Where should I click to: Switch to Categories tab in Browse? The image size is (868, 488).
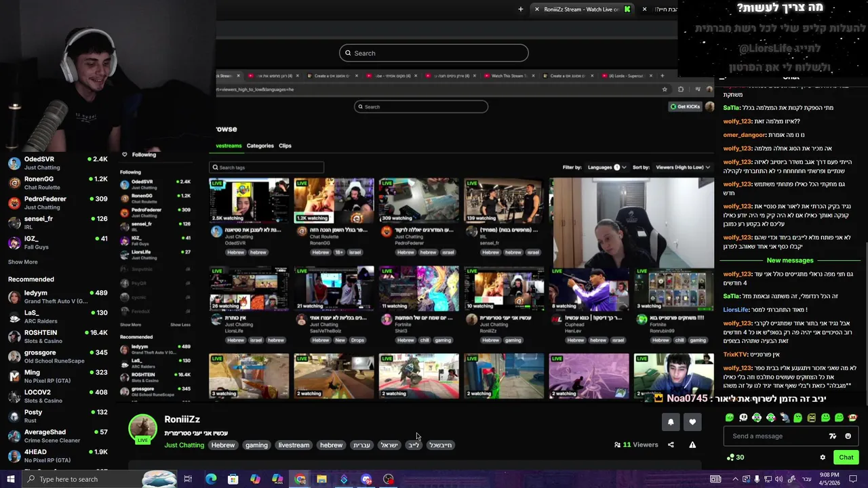pos(260,146)
